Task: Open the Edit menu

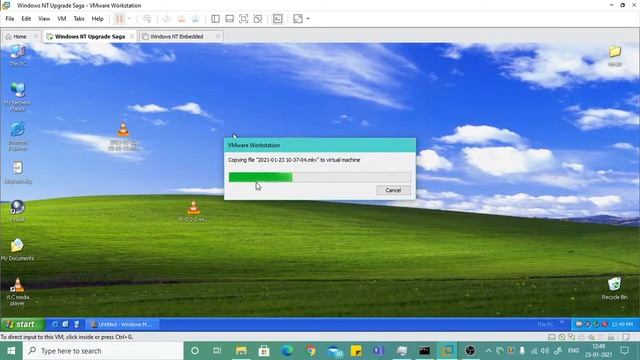Action: coord(26,19)
